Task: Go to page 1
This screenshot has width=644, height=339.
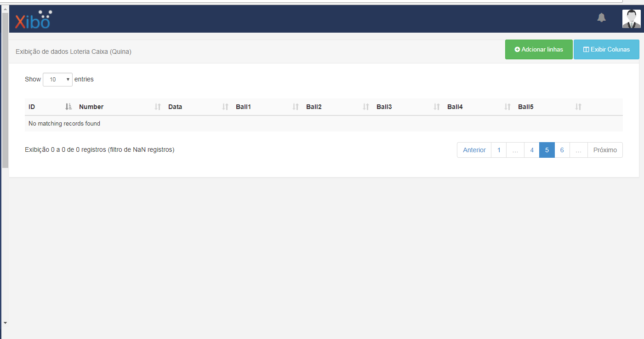Action: 499,150
